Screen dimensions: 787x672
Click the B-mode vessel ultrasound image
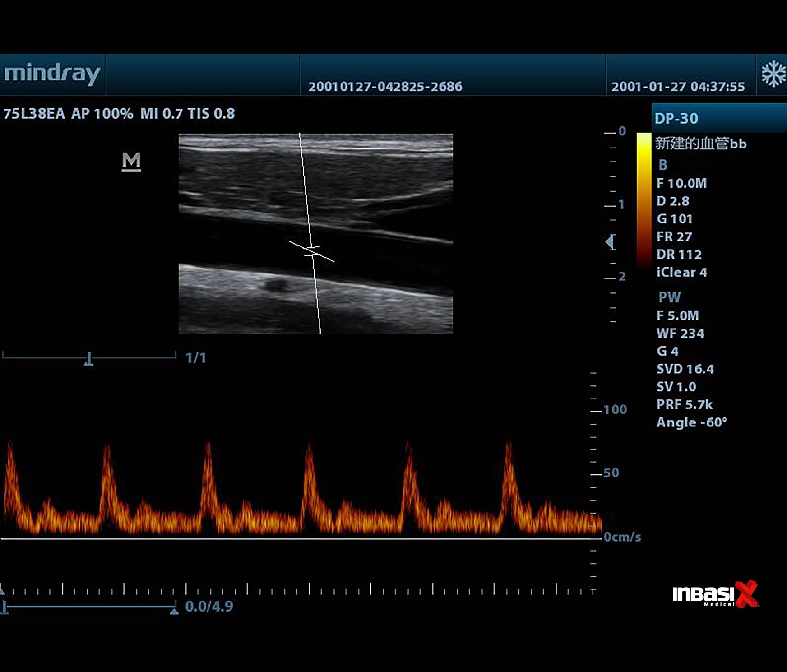point(316,234)
